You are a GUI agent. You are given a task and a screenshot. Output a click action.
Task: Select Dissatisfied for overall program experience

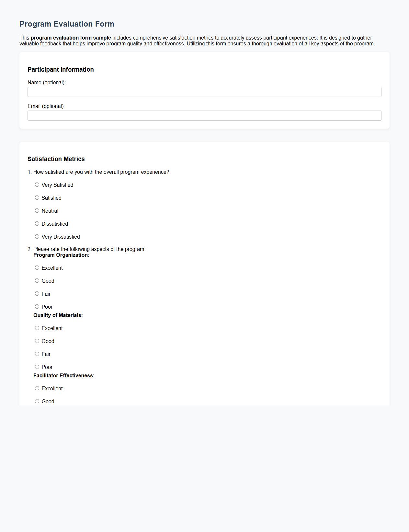tap(37, 223)
